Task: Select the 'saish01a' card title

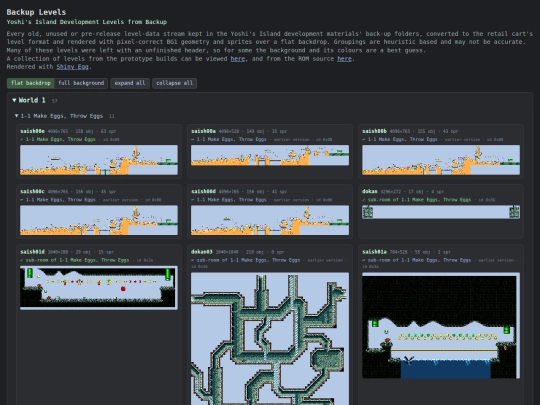Action: point(375,252)
